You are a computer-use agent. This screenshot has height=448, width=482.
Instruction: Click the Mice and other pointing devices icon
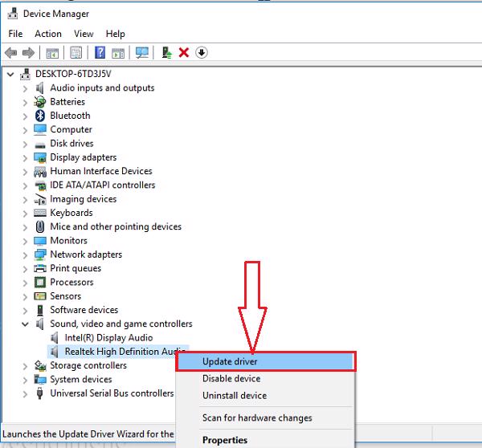tap(40, 226)
